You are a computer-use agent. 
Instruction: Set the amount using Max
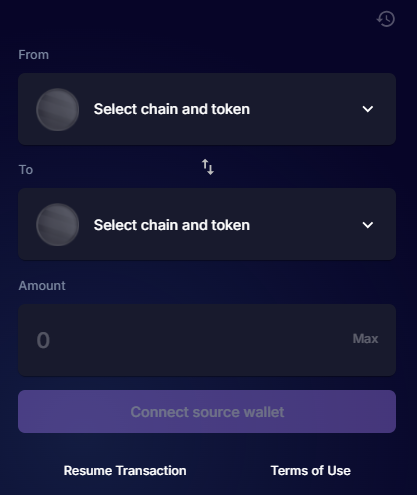365,339
